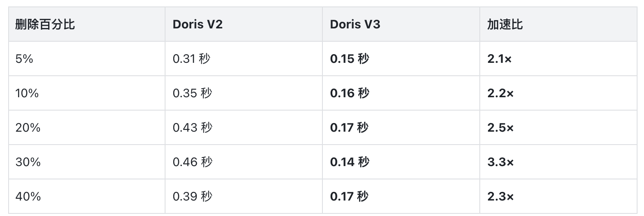The height and width of the screenshot is (216, 644).
Task: Select the 0.43 秒 cell
Action: (244, 127)
